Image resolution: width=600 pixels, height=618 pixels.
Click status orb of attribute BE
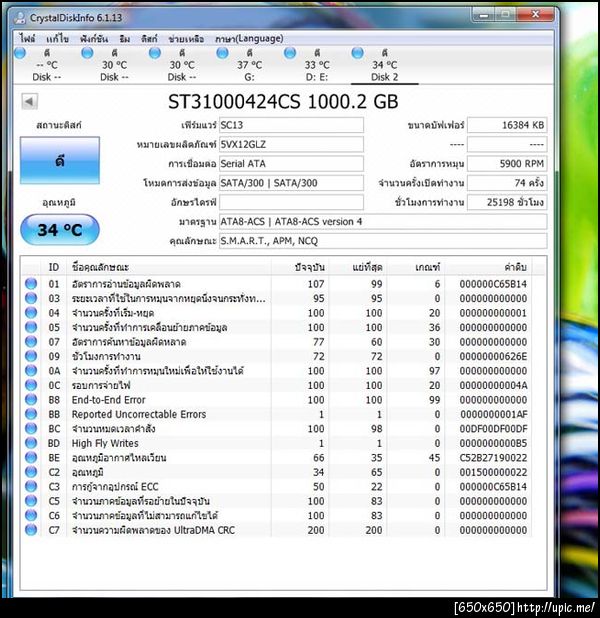coord(31,458)
